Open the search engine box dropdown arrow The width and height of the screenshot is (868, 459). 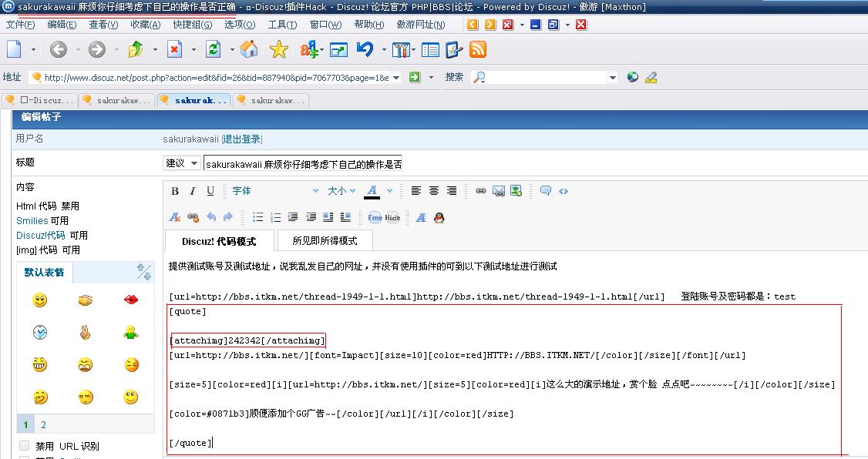(x=612, y=78)
